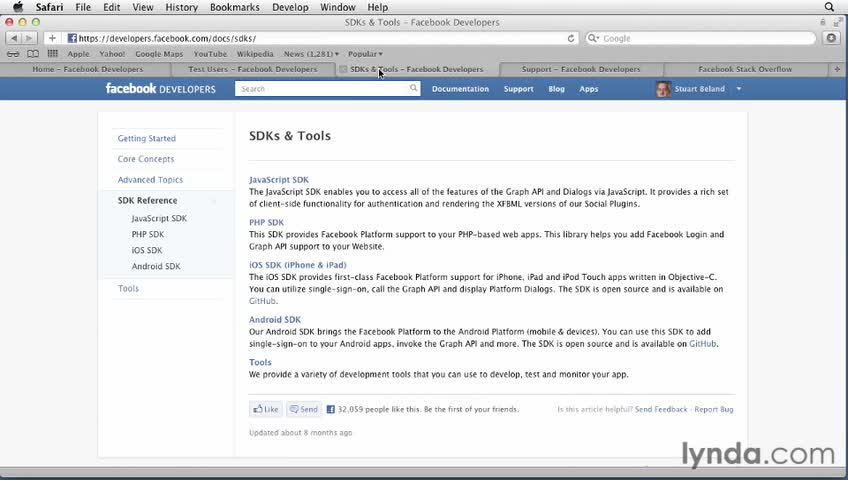848x480 pixels.
Task: Click the Like thumbs-up button
Action: coord(266,409)
